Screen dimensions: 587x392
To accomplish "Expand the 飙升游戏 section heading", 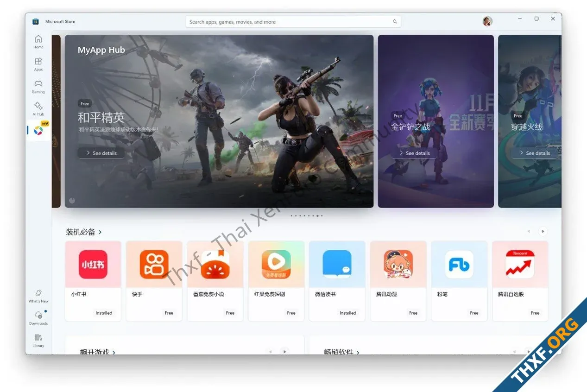I will [x=98, y=352].
